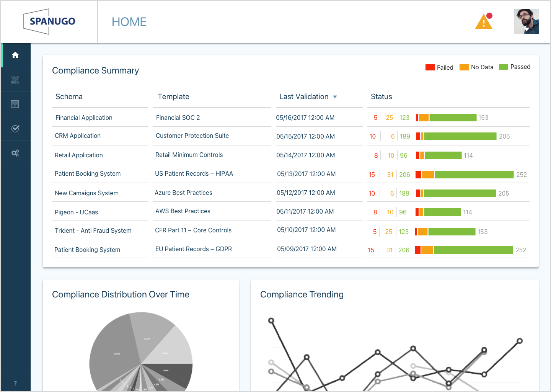Click the HOME page title
This screenshot has width=551, height=392.
pyautogui.click(x=129, y=22)
